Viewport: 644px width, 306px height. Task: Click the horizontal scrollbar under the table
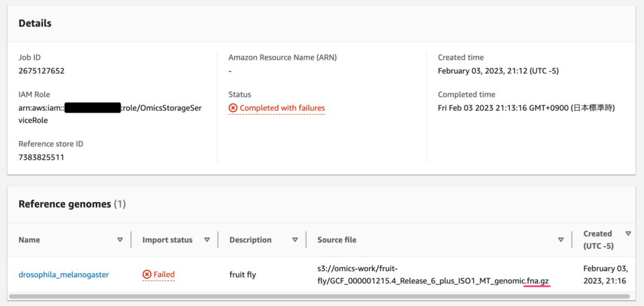(319, 296)
